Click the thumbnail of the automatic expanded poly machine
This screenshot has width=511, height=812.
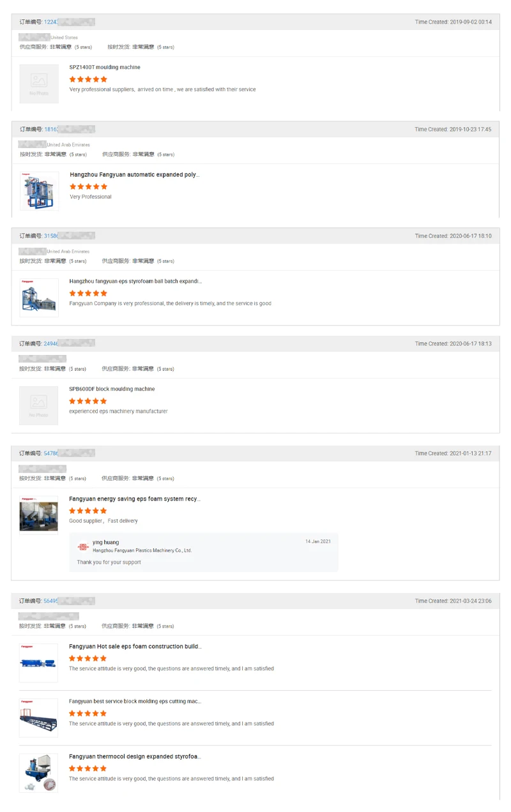click(39, 191)
